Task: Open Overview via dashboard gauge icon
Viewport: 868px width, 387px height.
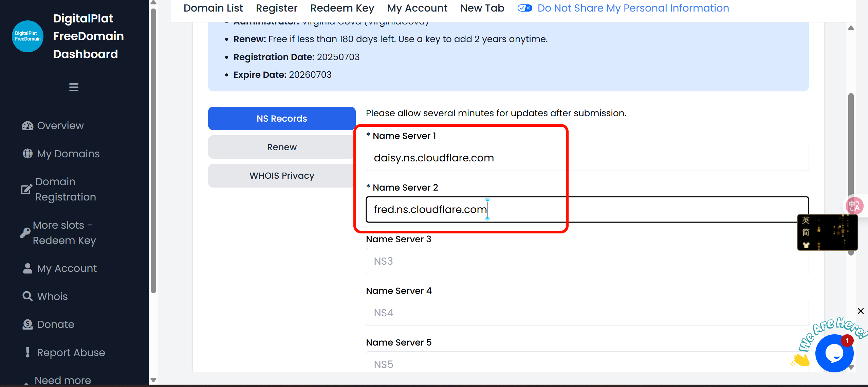Action: click(27, 126)
